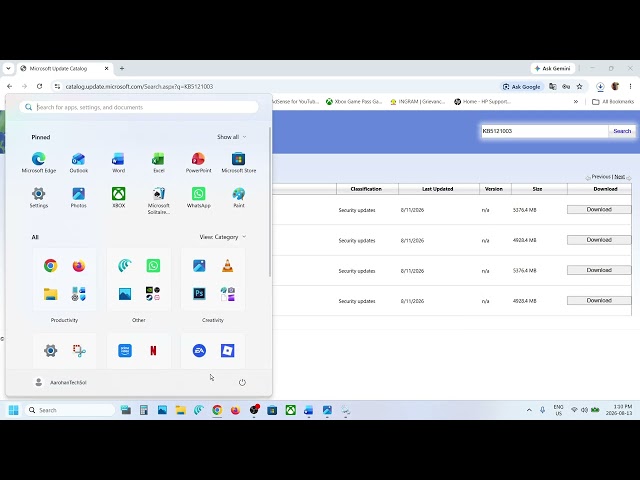Open the volume control in system tray
Image resolution: width=640 pixels, height=480 pixels.
pos(584,410)
